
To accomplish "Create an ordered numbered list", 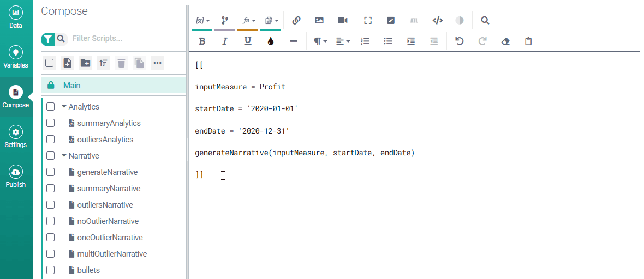I will click(x=365, y=41).
